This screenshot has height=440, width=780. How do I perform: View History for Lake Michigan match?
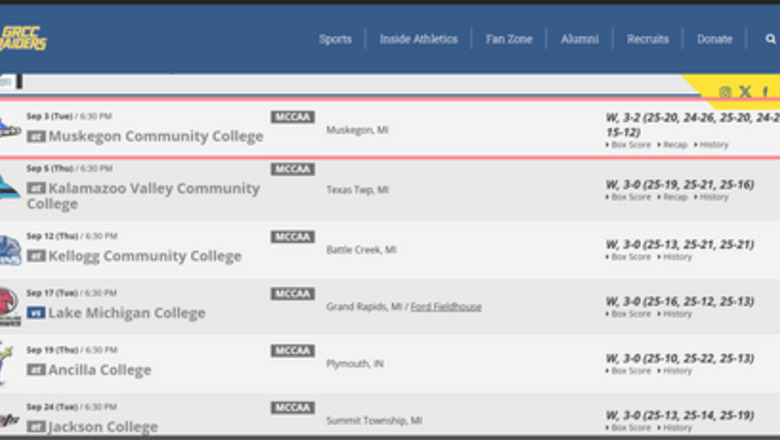point(677,314)
